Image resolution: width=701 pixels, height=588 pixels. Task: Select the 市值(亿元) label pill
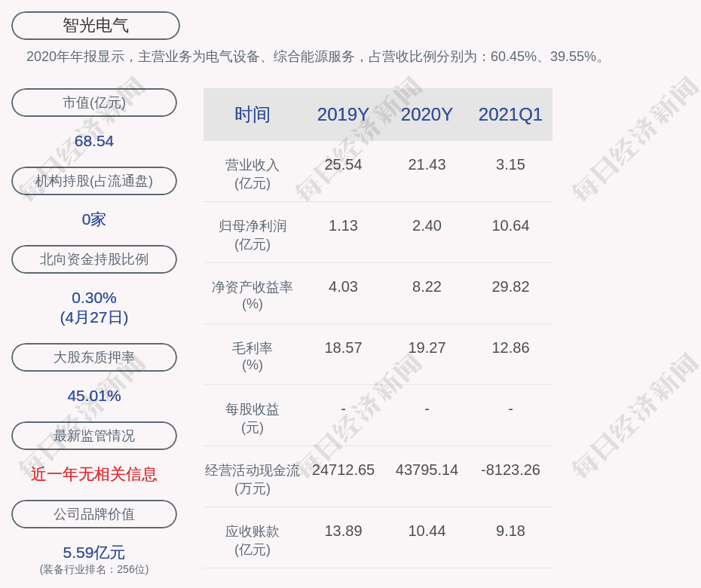point(94,103)
